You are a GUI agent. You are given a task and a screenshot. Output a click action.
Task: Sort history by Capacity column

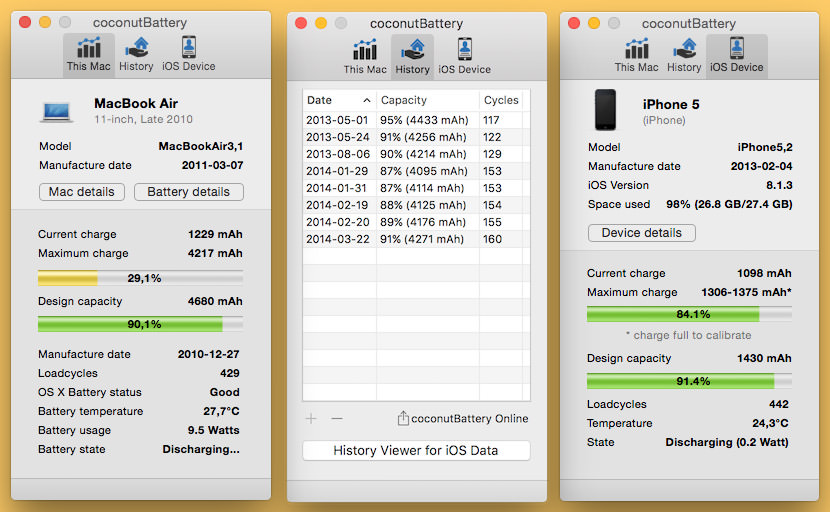point(428,100)
